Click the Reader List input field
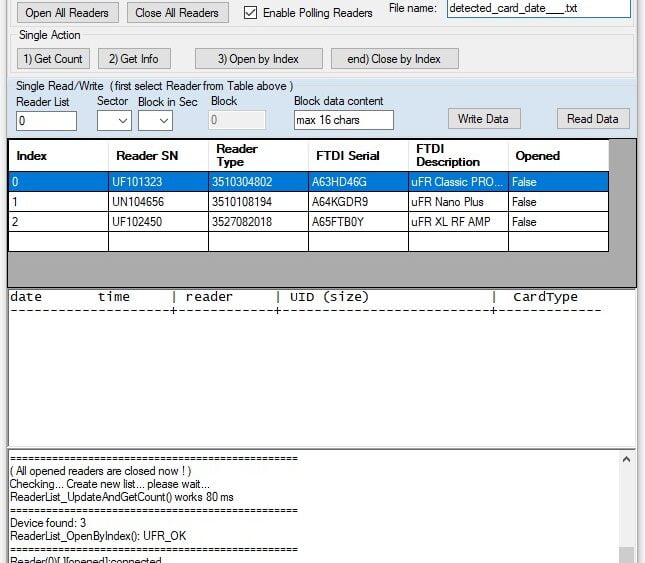 click(x=46, y=121)
